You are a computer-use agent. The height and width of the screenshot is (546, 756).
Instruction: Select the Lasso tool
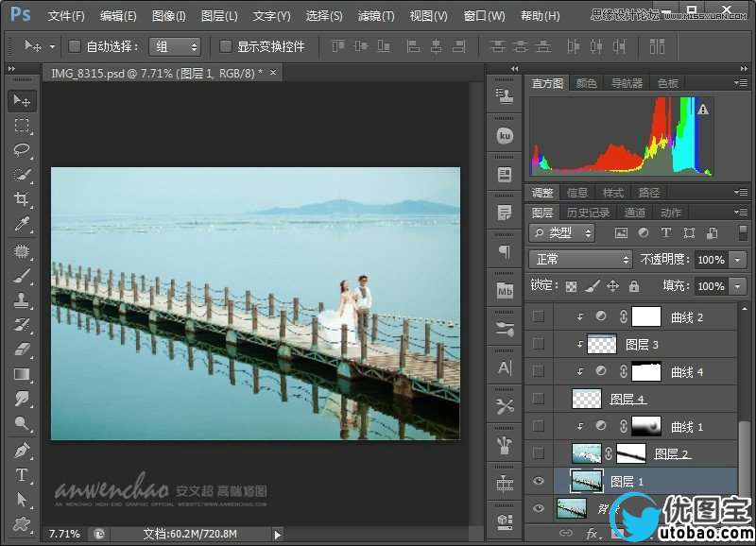[22, 150]
